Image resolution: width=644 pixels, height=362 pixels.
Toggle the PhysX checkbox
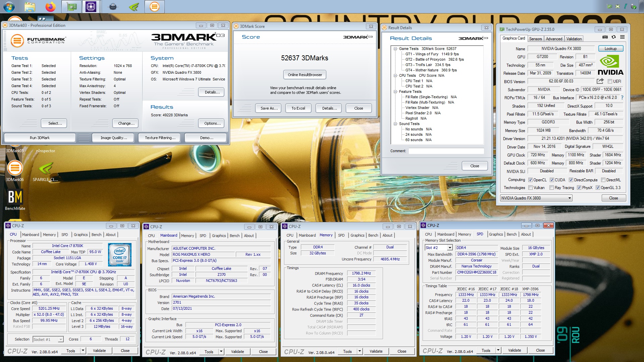[x=579, y=188]
